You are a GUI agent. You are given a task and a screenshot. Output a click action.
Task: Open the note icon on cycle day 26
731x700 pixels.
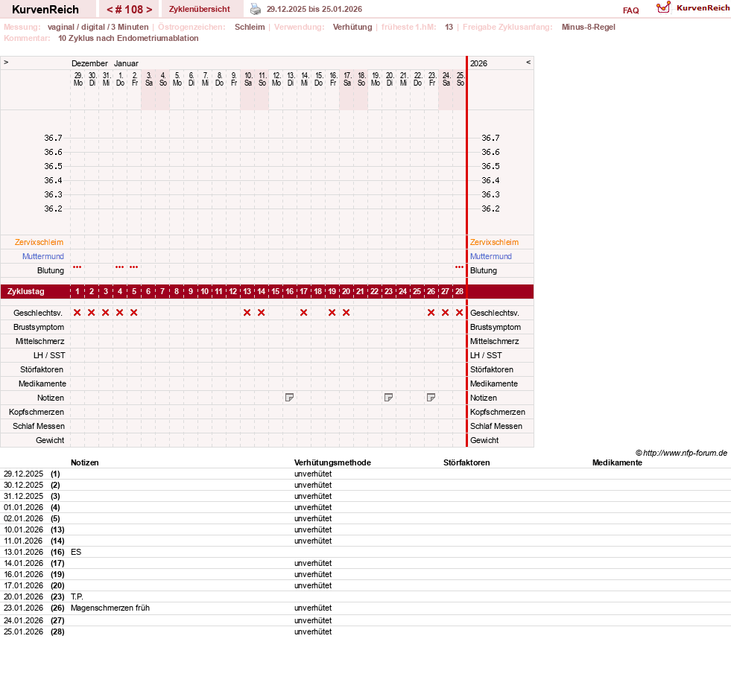(x=431, y=398)
